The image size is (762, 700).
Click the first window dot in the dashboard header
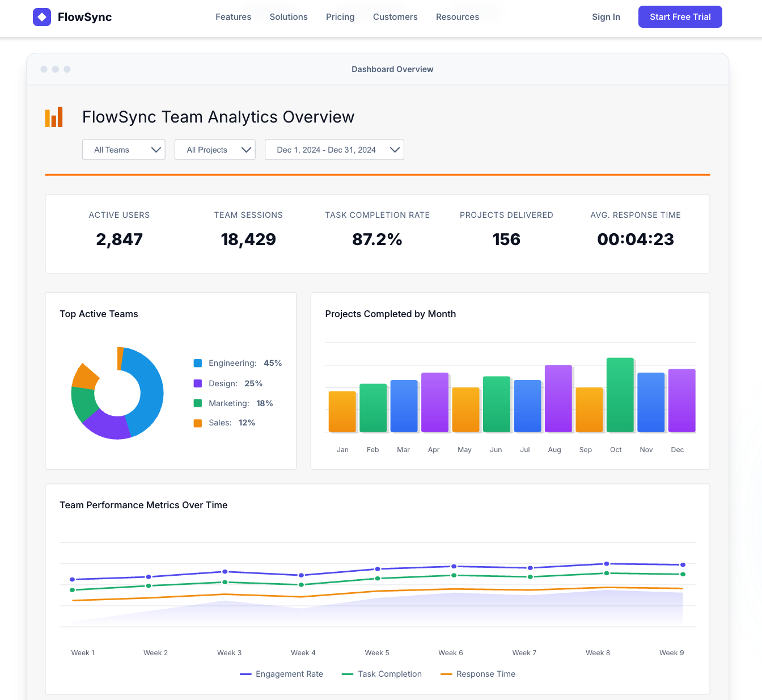coord(44,69)
